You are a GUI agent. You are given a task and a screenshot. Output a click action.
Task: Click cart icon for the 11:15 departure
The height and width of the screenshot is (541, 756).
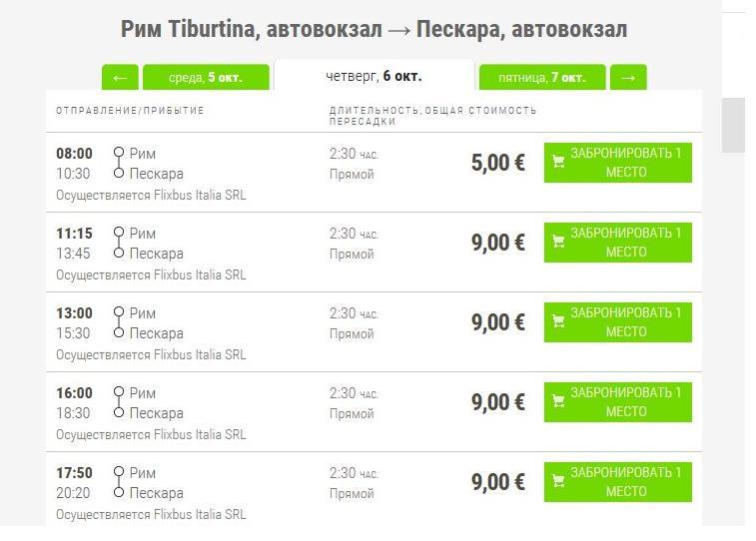[x=558, y=243]
